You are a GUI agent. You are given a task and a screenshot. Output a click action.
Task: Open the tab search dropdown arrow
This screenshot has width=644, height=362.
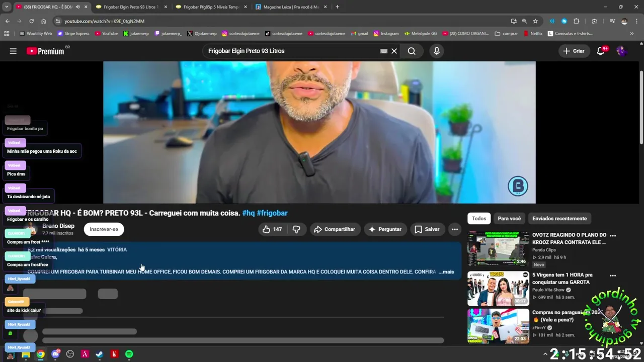7,7
